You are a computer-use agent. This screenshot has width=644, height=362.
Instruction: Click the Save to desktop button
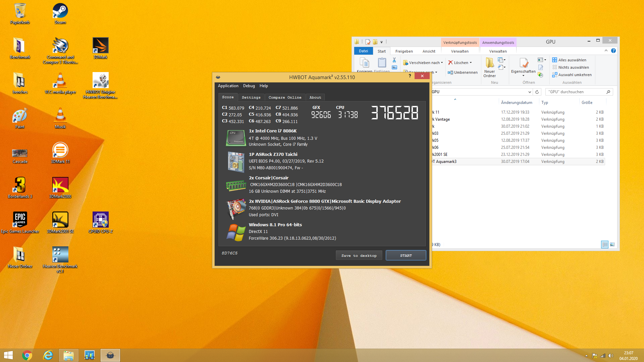[359, 255]
